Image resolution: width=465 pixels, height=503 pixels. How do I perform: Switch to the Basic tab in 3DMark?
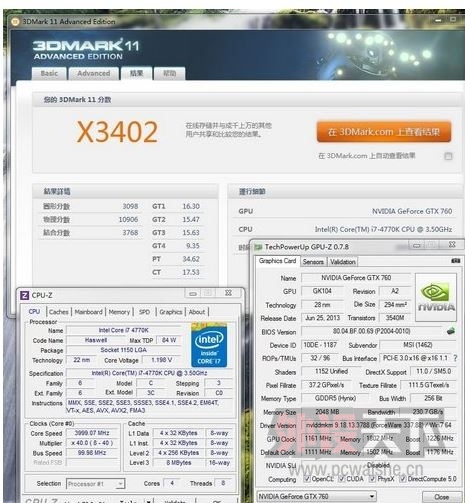coord(49,73)
